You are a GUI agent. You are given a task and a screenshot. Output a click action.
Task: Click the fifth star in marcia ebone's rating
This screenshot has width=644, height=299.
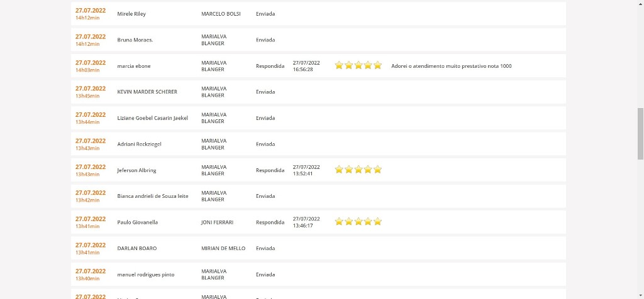[377, 65]
